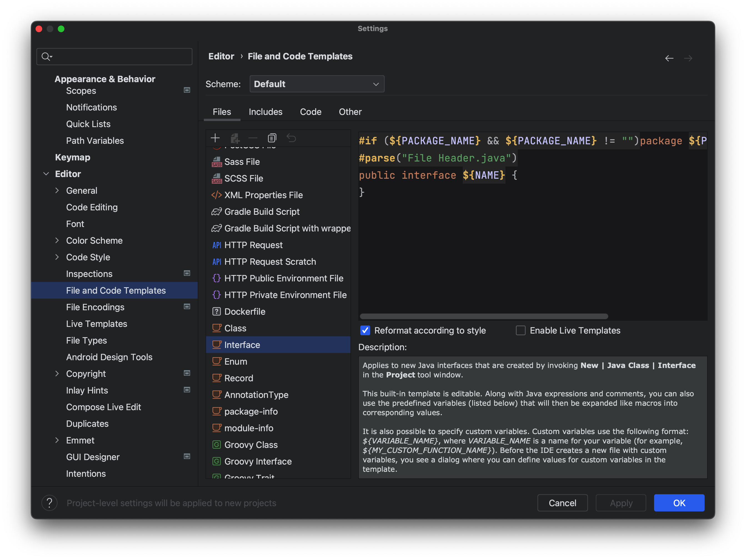Click the Cancel button

(562, 503)
